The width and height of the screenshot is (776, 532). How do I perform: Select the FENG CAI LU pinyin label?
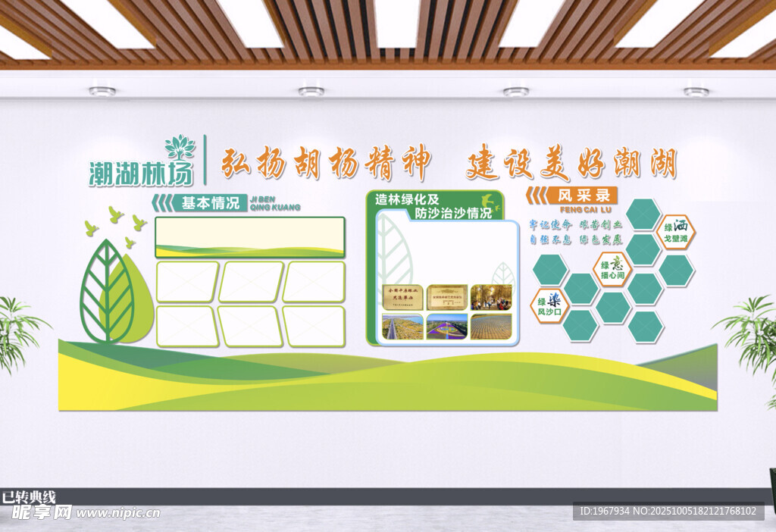586,210
